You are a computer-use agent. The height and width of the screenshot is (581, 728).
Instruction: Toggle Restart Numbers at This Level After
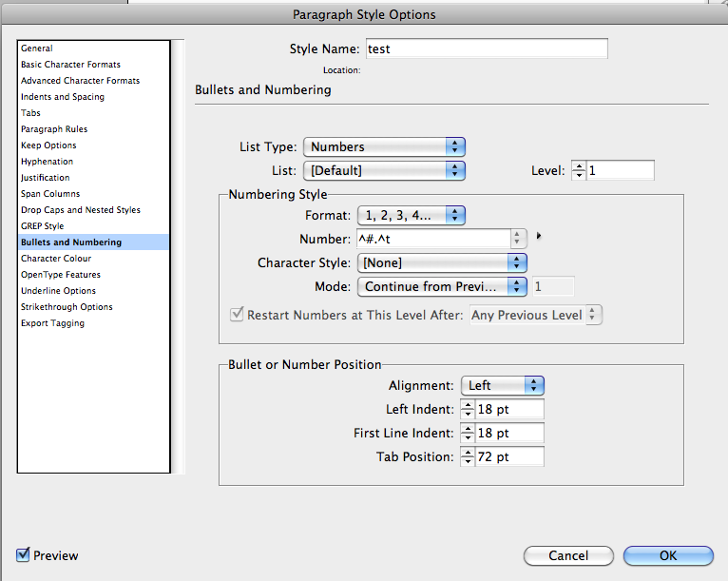[x=237, y=315]
